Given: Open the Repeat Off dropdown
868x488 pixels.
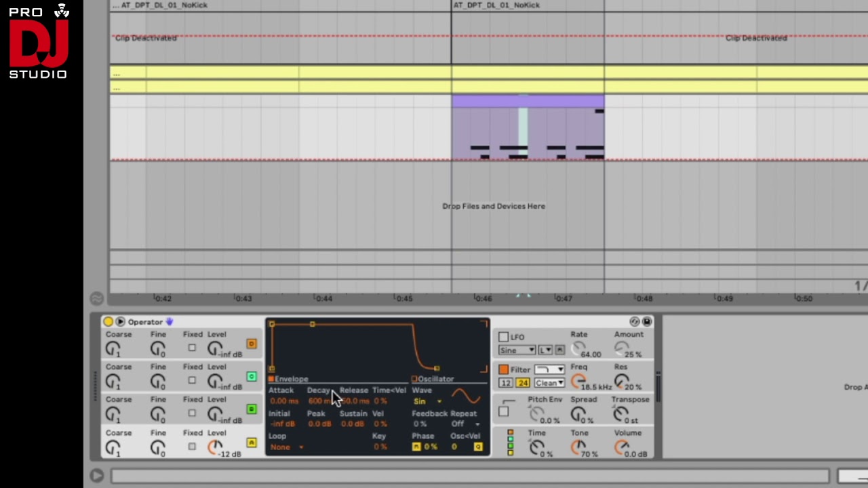Looking at the screenshot, I should tap(466, 424).
